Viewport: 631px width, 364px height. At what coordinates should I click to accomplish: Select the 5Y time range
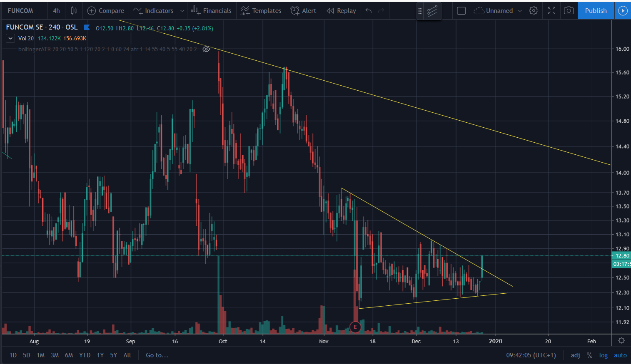coord(113,355)
